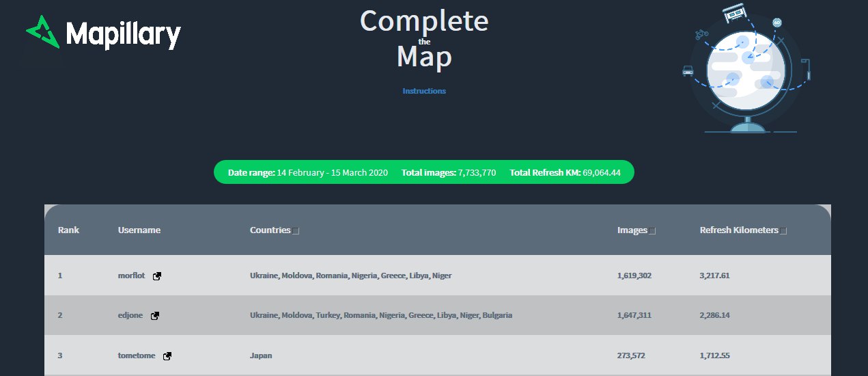
Task: Click the Rank column header
Action: tap(68, 230)
